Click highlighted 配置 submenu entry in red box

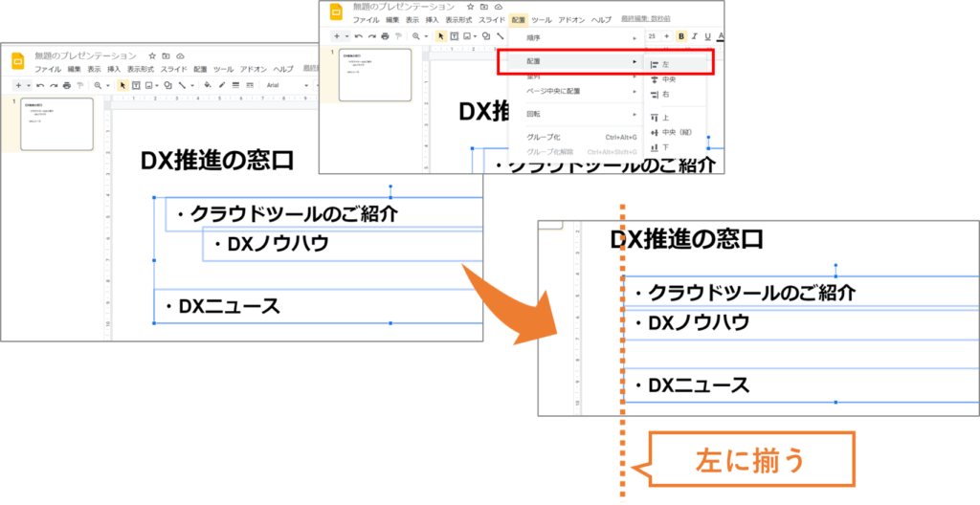(x=575, y=62)
